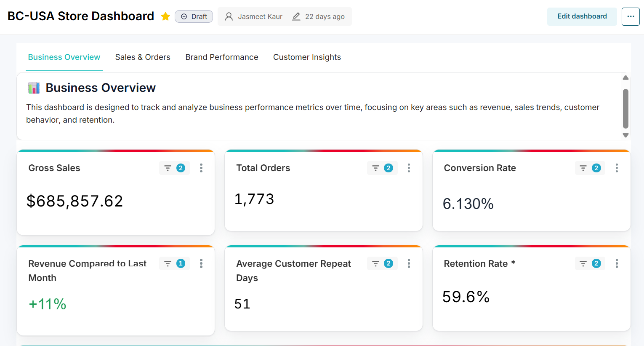Click the Total Orders card title
644x346 pixels.
263,168
